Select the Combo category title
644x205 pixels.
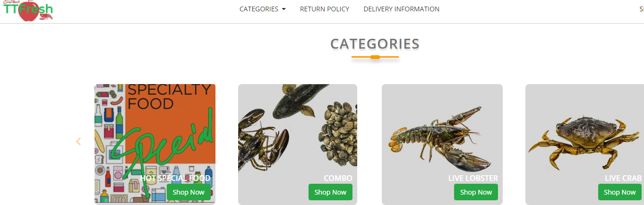[x=338, y=178]
